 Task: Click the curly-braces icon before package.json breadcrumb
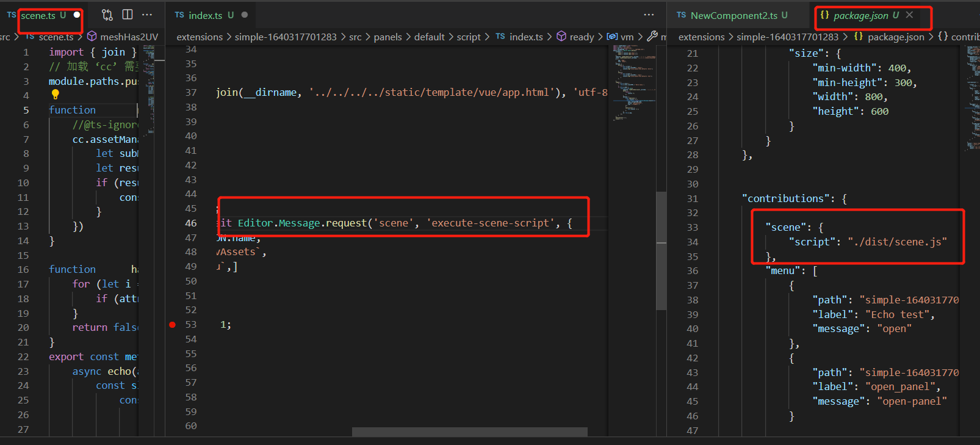(859, 37)
